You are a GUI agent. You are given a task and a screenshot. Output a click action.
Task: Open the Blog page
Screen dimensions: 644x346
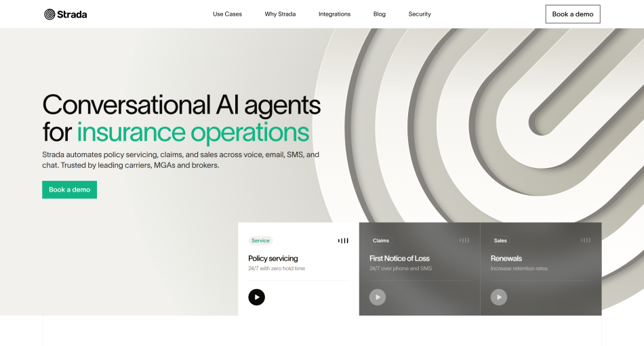(380, 14)
